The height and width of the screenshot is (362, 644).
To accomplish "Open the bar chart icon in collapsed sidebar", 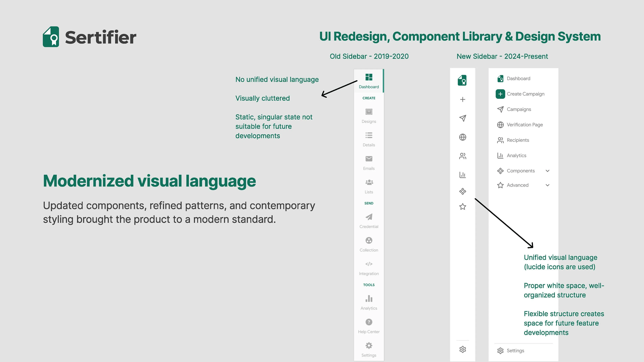I will [x=463, y=175].
